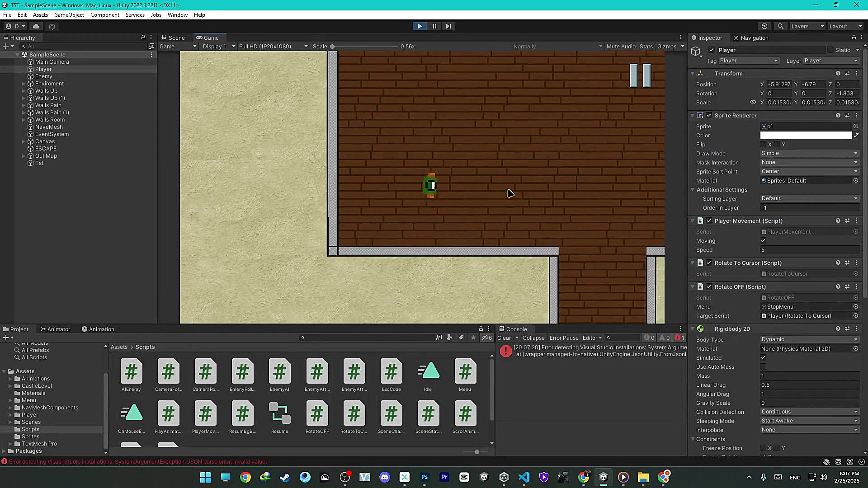Disable Rotate To Cursor script checkbox
Image resolution: width=868 pixels, height=488 pixels.
(x=709, y=263)
